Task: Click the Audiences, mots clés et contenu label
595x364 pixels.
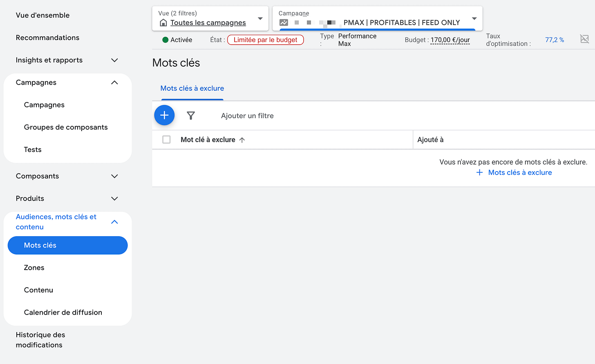Action: pos(56,222)
